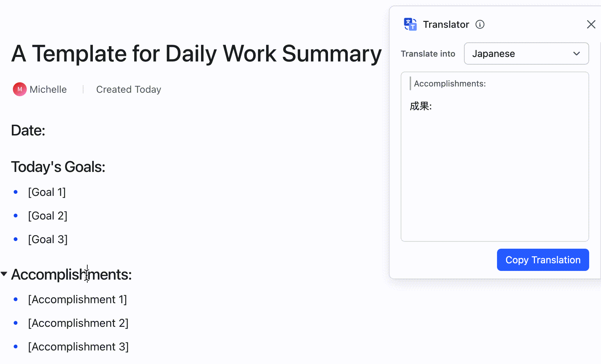Click the document title heading
Viewport: 601px width, 364px height.
(197, 53)
